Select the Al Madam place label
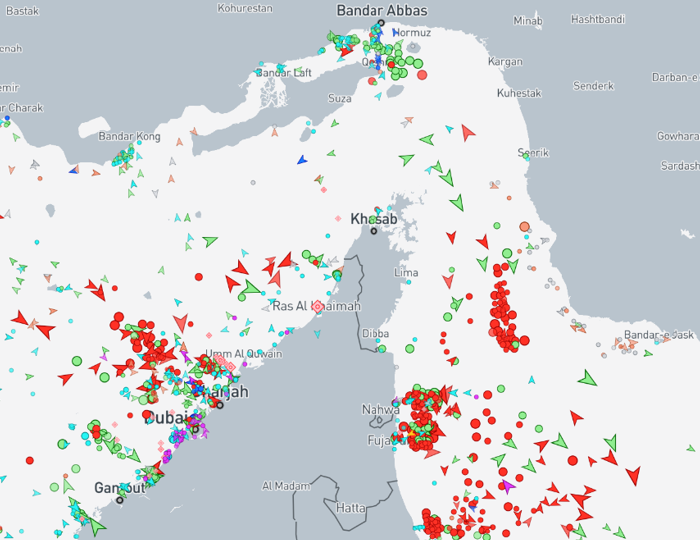Viewport: 700px width, 540px height. (286, 485)
